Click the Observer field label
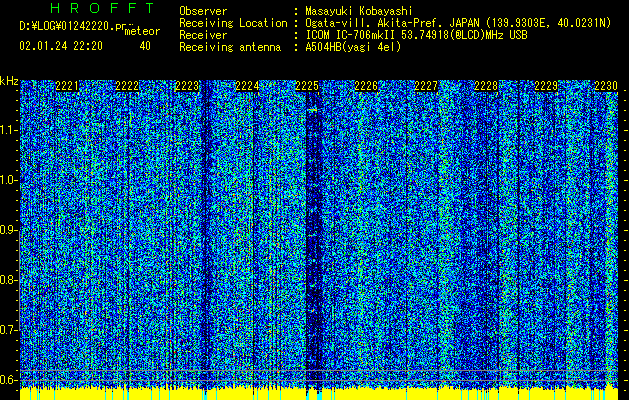The width and height of the screenshot is (629, 400). [203, 11]
